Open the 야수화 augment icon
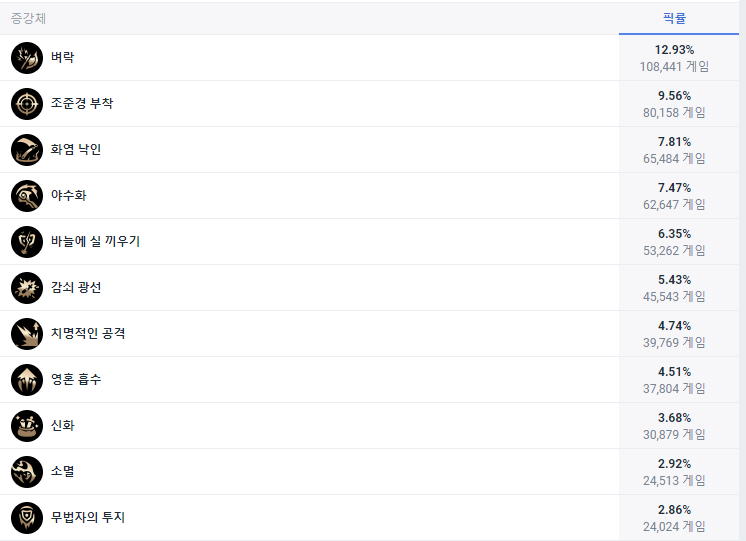The image size is (746, 541). (27, 196)
